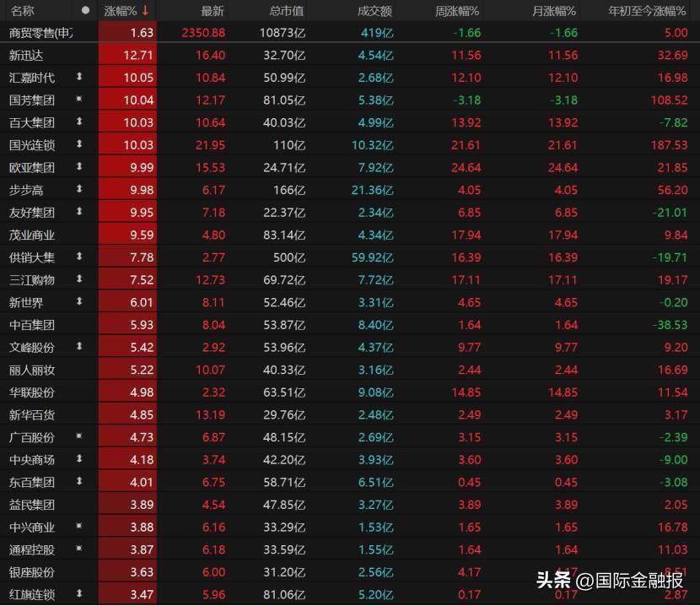
Task: Click the index latest value 2350.88
Action: click(x=203, y=33)
